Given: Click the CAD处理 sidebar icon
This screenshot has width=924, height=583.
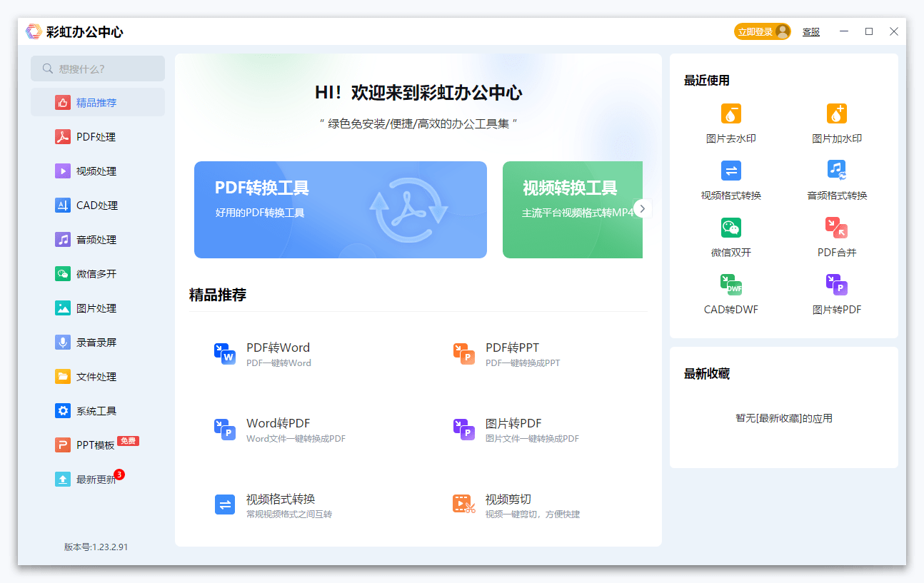Looking at the screenshot, I should tap(63, 206).
